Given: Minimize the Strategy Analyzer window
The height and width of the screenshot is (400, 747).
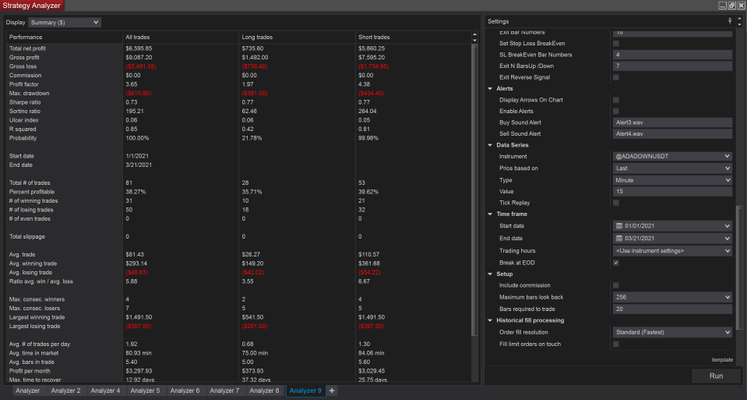Looking at the screenshot, I should (720, 6).
